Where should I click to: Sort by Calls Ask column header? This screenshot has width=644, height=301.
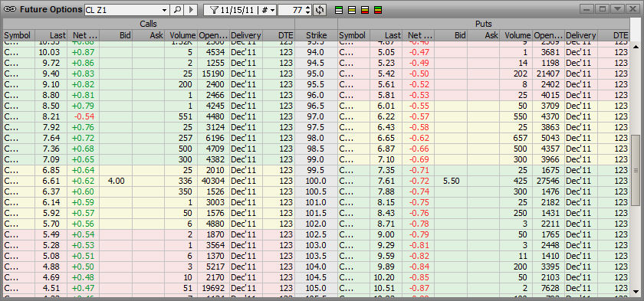[148, 36]
